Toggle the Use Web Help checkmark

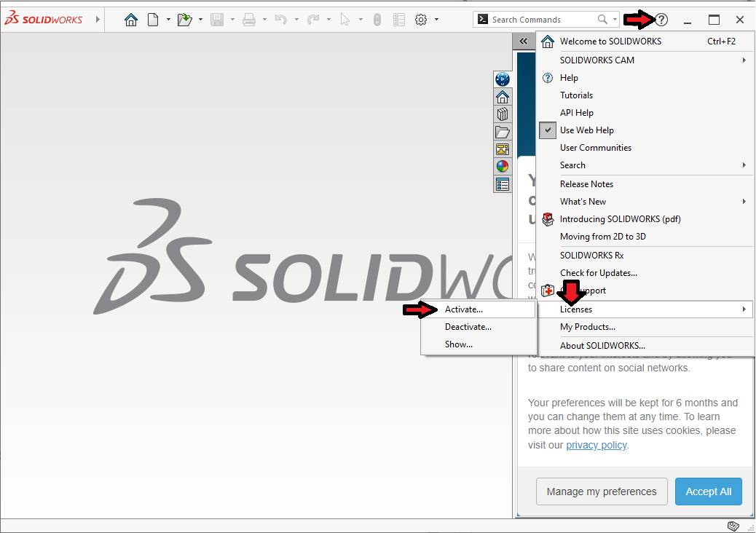(x=548, y=130)
